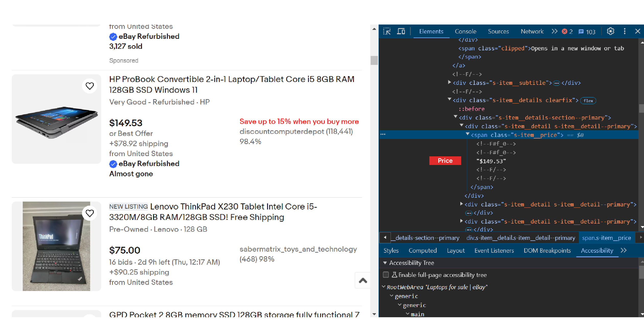Image resolution: width=644 pixels, height=327 pixels.
Task: Collapse the main accessibility node
Action: point(407,314)
